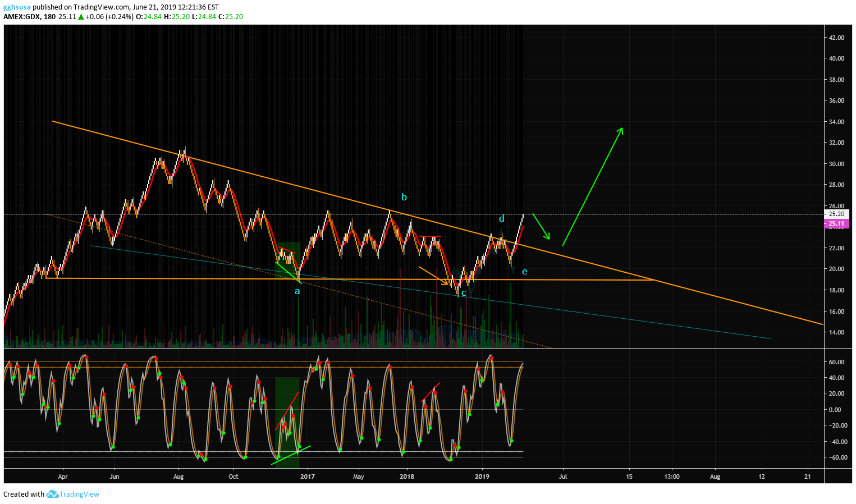Click the 14.00 price axis label
This screenshot has height=504, width=856.
point(836,332)
